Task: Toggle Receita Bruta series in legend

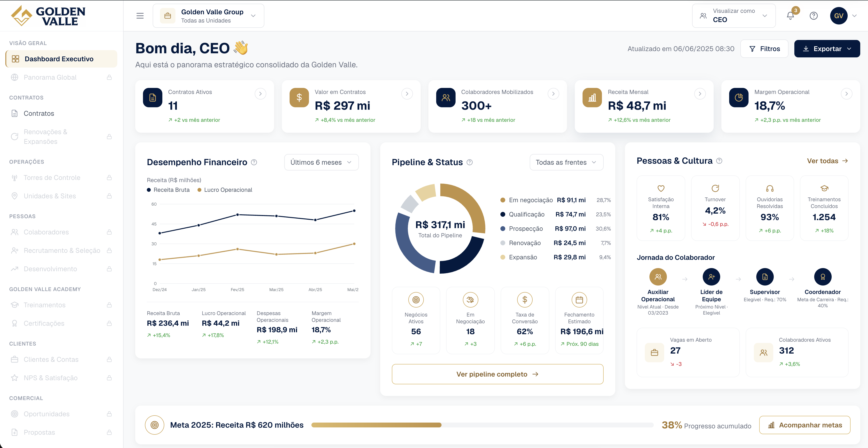Action: click(168, 190)
